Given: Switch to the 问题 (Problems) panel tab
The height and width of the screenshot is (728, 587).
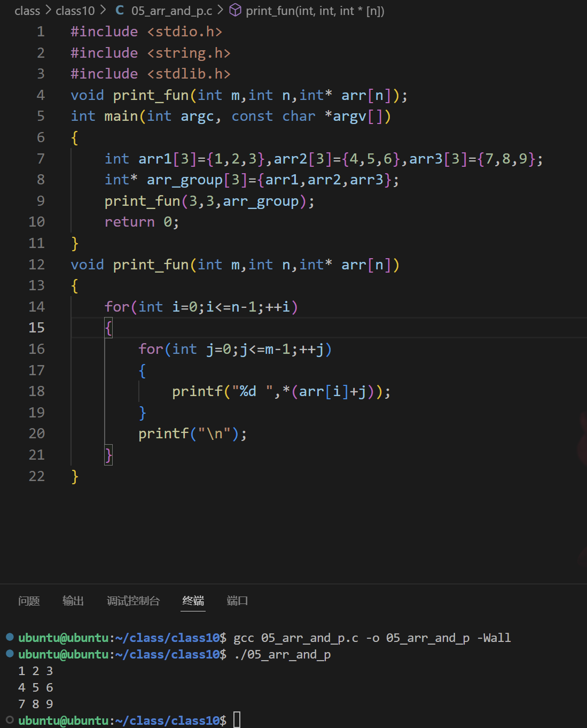Looking at the screenshot, I should coord(29,601).
